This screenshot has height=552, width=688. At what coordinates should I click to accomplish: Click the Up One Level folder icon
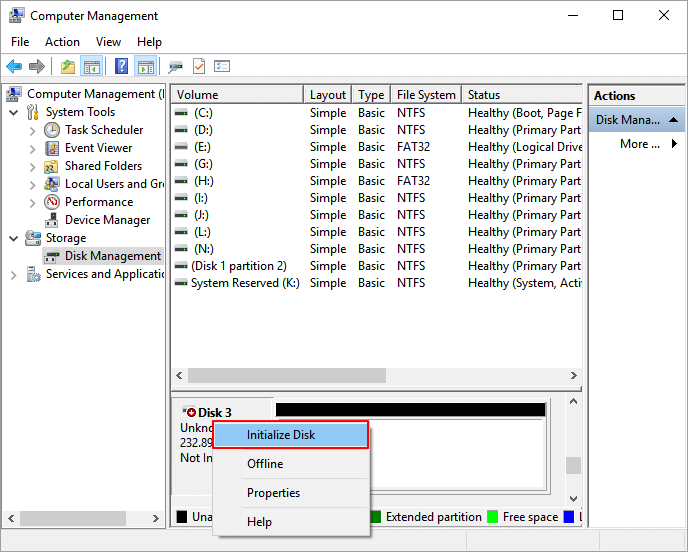click(x=67, y=67)
